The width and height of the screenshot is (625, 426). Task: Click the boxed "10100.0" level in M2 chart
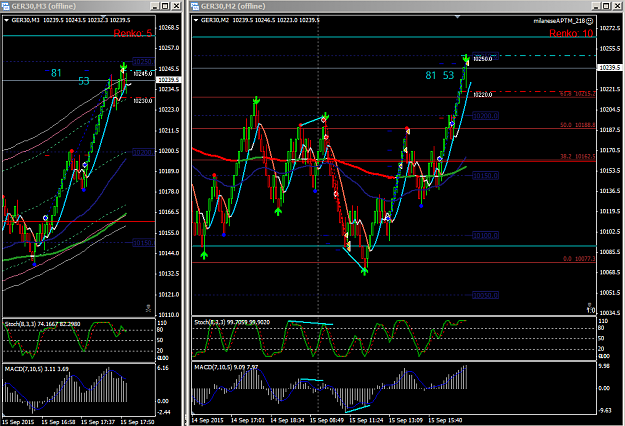point(485,236)
